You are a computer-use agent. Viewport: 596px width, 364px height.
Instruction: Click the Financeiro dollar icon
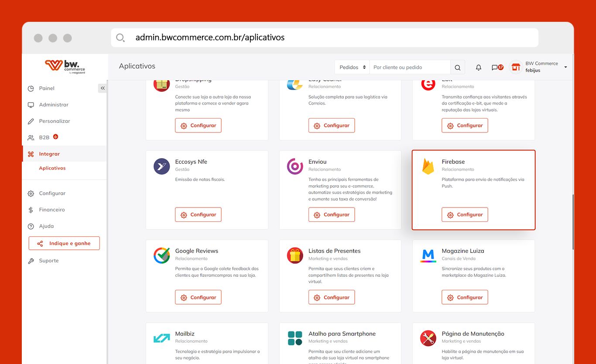click(31, 210)
